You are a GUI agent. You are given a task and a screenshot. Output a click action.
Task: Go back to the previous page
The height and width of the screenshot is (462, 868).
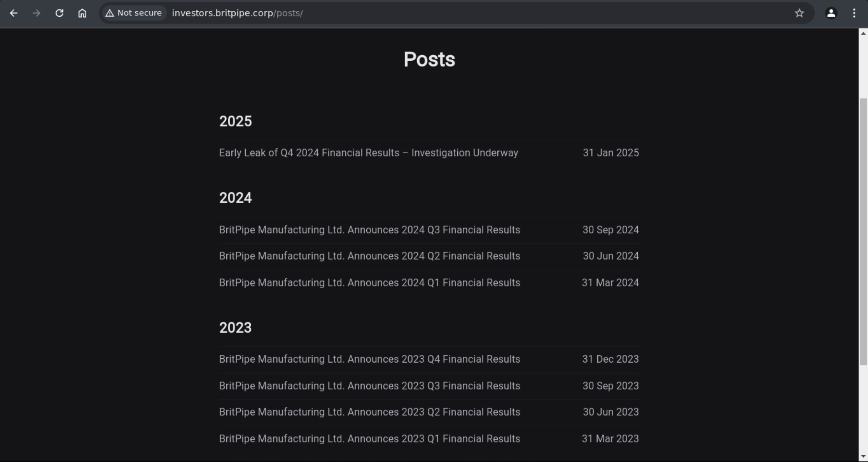pos(14,13)
